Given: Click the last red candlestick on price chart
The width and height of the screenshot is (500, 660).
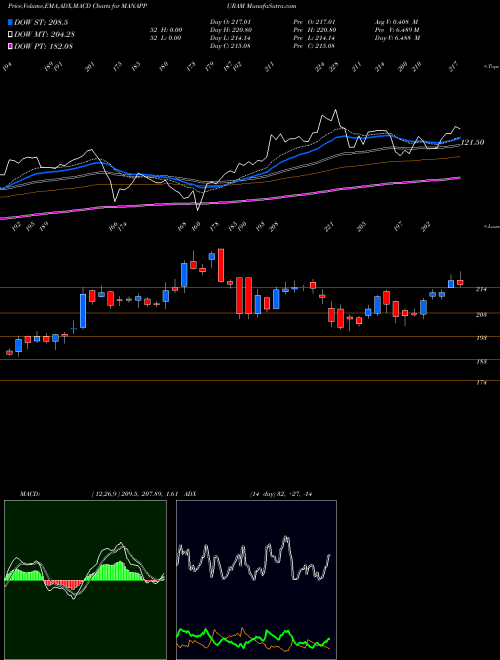Looking at the screenshot, I should click(x=460, y=282).
